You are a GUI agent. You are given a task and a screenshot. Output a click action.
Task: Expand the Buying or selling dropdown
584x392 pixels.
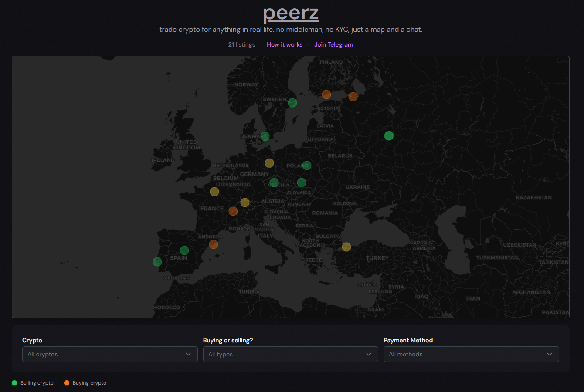(290, 354)
